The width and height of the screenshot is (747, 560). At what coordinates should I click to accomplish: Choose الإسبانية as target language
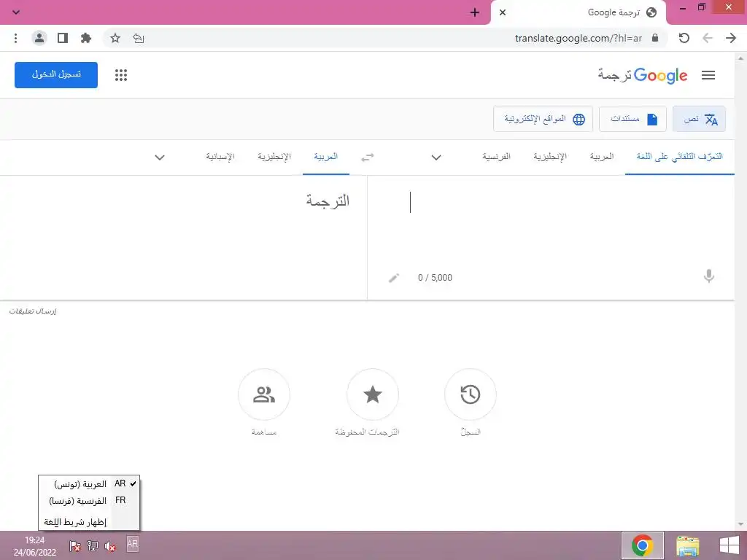click(220, 157)
